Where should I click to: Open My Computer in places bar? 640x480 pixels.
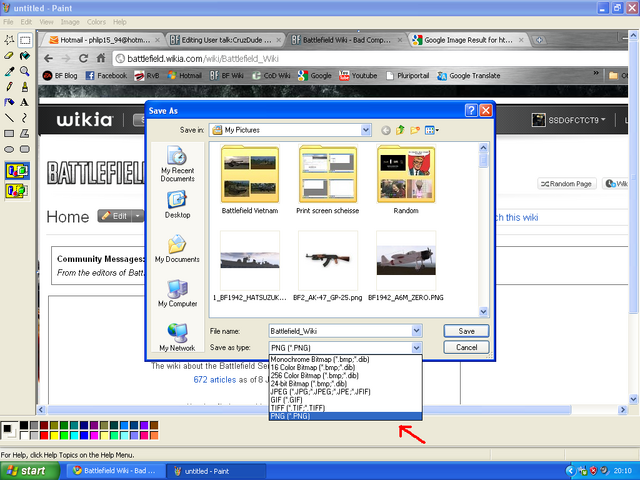pos(178,293)
